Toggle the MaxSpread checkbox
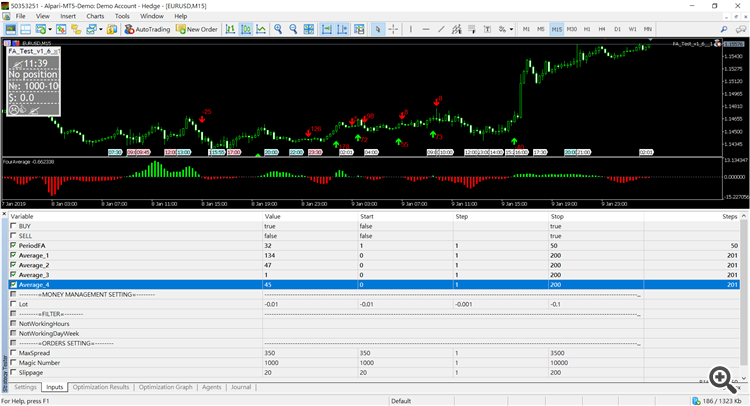 tap(13, 353)
